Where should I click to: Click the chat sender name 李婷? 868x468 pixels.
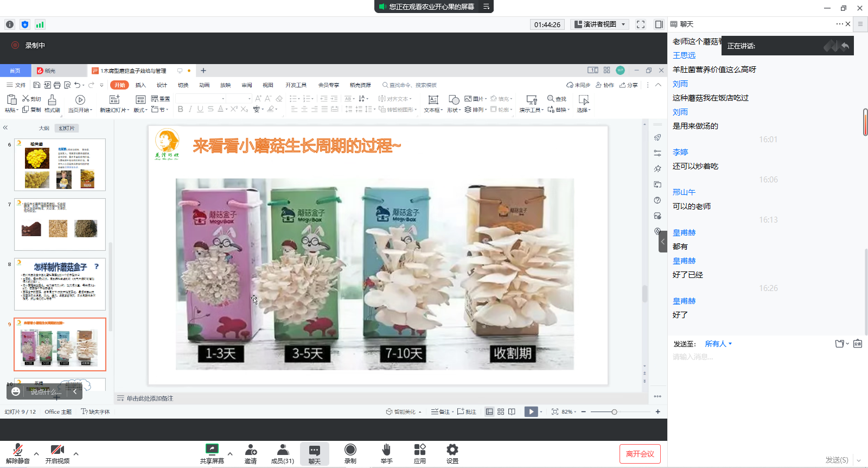pos(680,152)
